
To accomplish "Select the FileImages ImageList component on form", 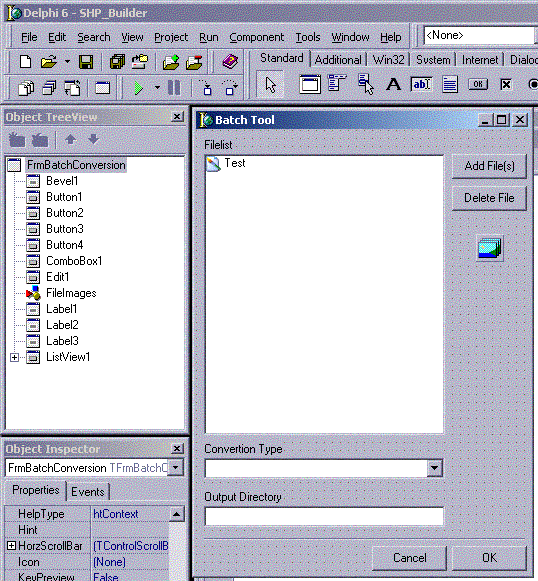I will pos(489,248).
